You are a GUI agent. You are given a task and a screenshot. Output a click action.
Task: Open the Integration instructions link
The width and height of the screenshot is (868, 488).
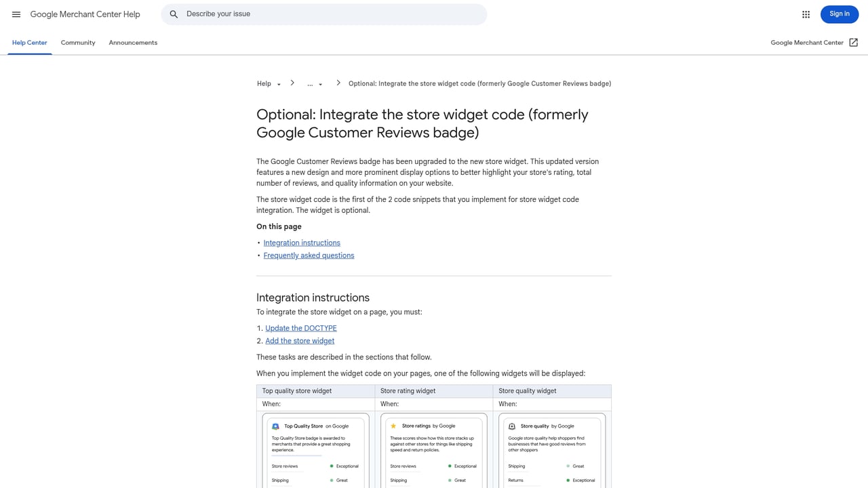click(x=301, y=242)
